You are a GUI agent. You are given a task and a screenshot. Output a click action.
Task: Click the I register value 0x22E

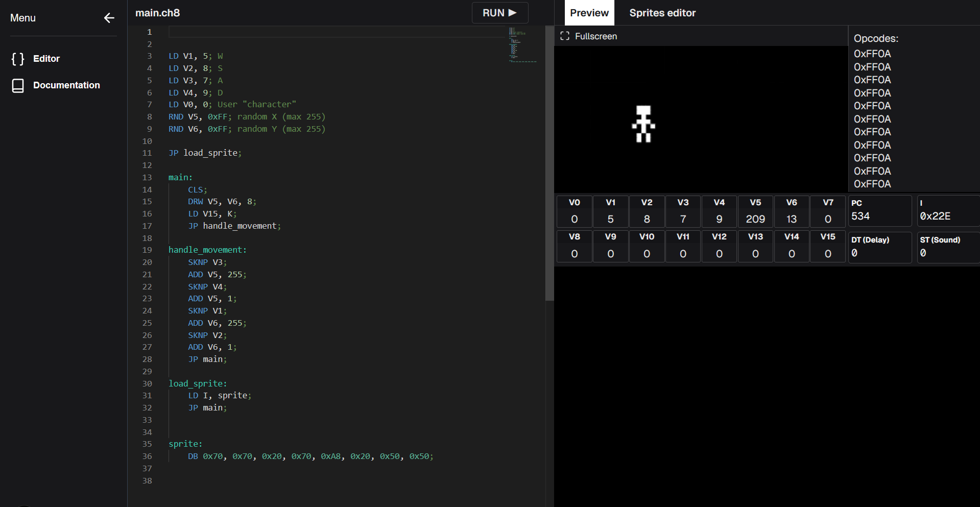935,216
